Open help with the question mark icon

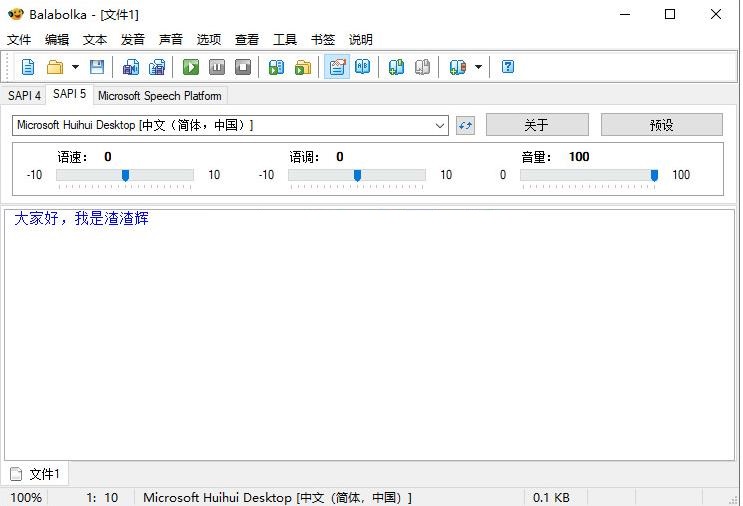pyautogui.click(x=508, y=67)
